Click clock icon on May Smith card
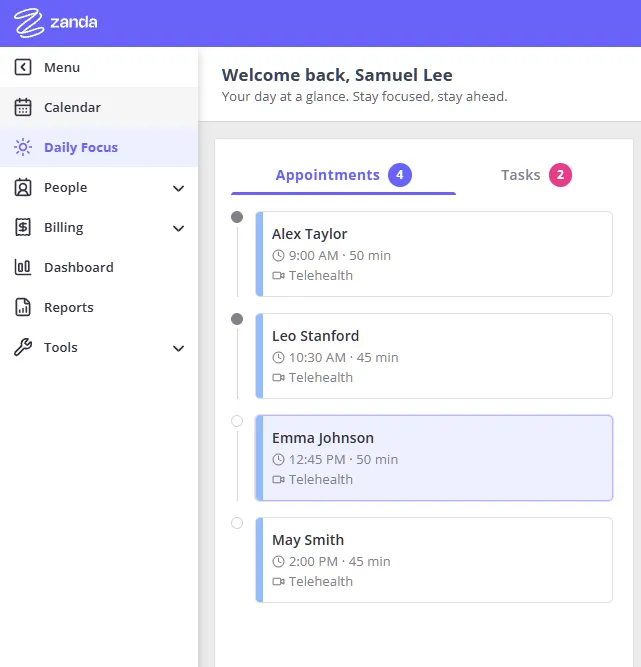The height and width of the screenshot is (667, 641). 278,562
